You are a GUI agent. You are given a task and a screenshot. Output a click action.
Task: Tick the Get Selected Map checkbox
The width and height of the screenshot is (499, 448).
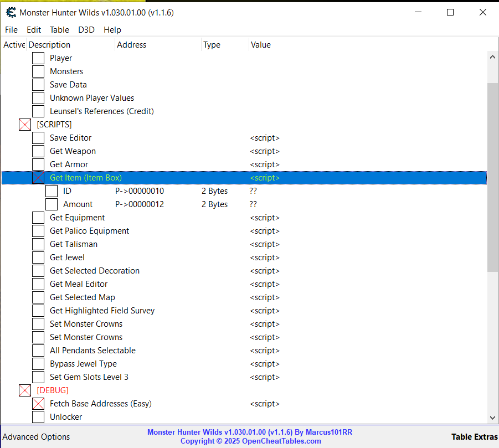(38, 297)
